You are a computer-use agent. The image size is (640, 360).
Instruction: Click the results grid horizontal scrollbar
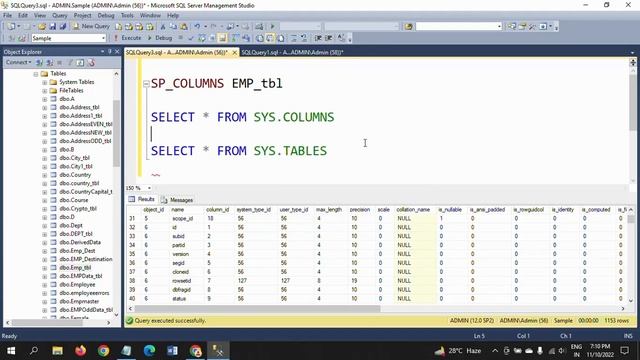[x=258, y=309]
